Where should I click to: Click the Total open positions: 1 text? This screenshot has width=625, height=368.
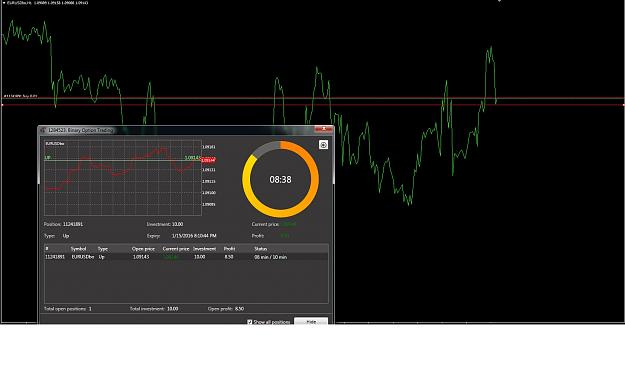pos(68,309)
